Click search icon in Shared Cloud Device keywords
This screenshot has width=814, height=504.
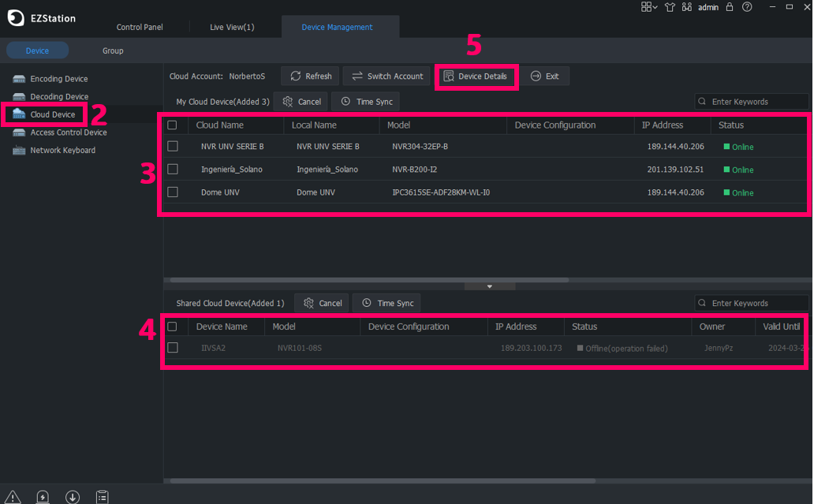[702, 303]
